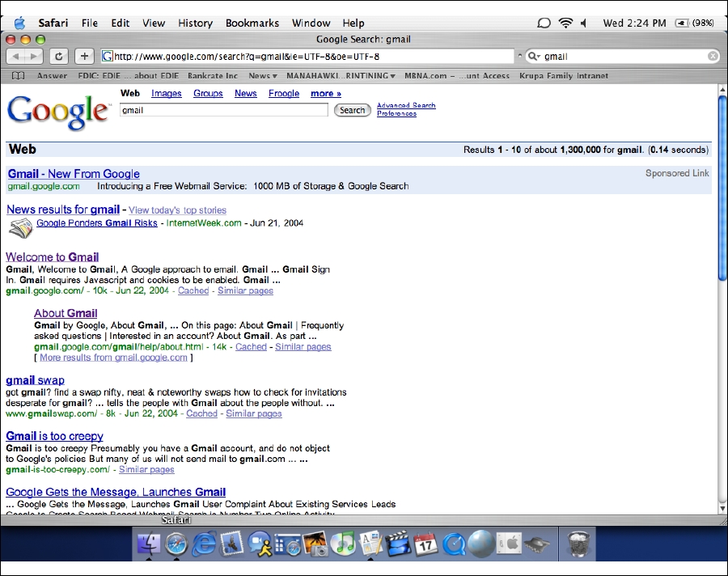This screenshot has height=576, width=728.
Task: Open the Help menu
Action: click(353, 23)
